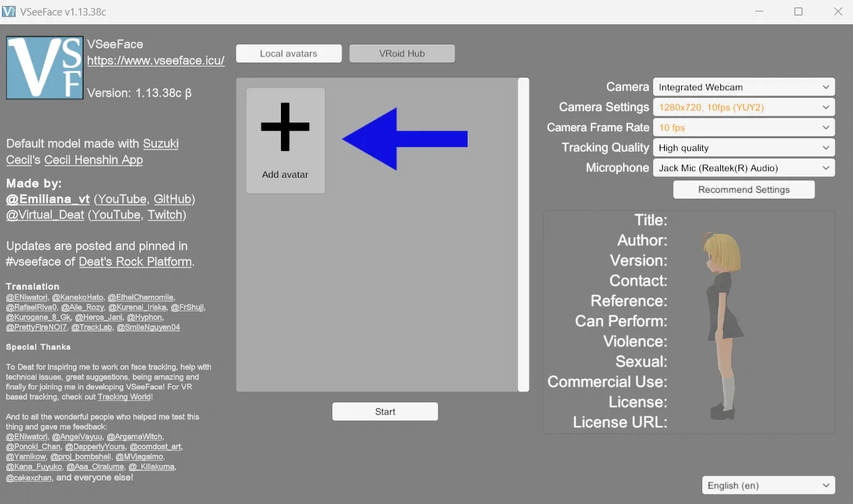Open the @Kana_Fuyuko tester link

[x=34, y=467]
